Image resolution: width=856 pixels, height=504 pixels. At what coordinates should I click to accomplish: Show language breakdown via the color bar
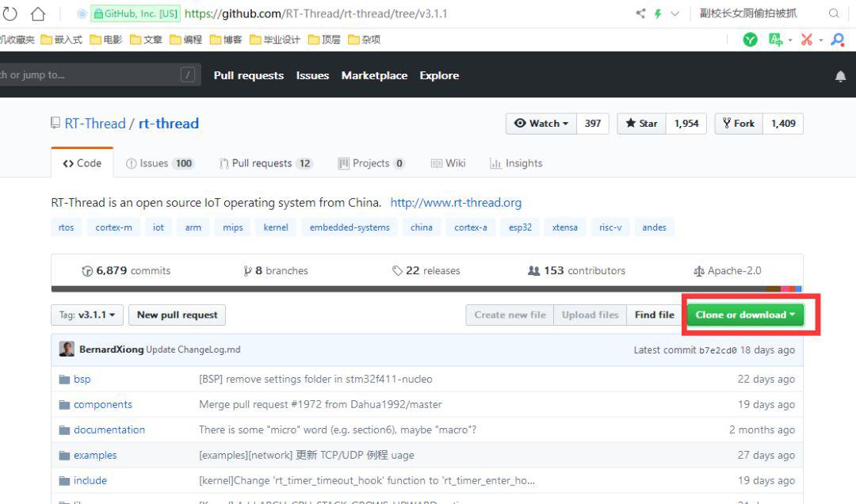(426, 288)
